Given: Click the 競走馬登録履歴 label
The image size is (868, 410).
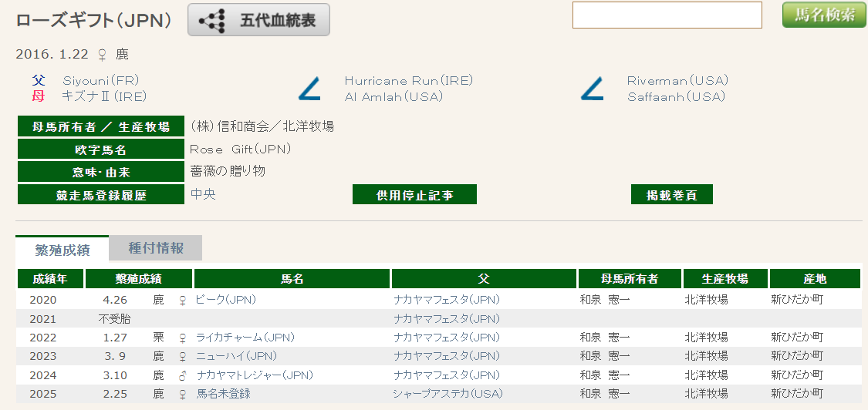Looking at the screenshot, I should coord(101,195).
